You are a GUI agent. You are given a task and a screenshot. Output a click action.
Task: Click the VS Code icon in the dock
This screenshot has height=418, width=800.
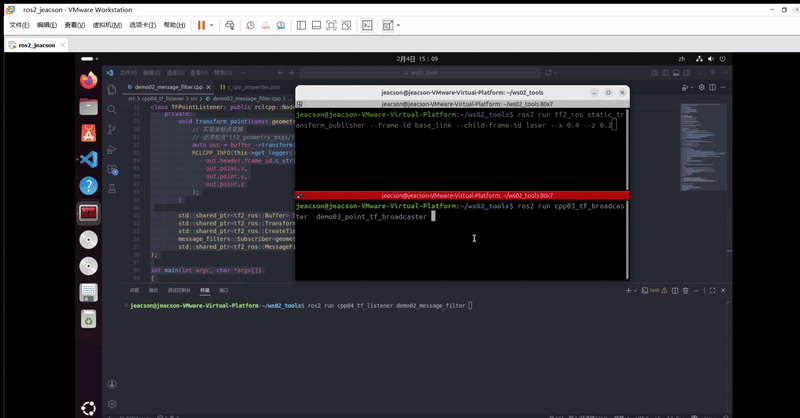tap(88, 160)
